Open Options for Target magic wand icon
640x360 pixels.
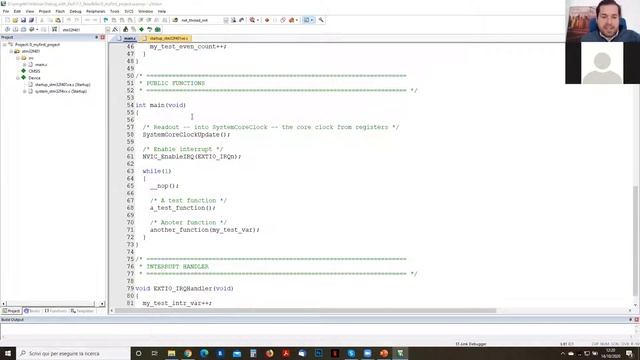(116, 29)
